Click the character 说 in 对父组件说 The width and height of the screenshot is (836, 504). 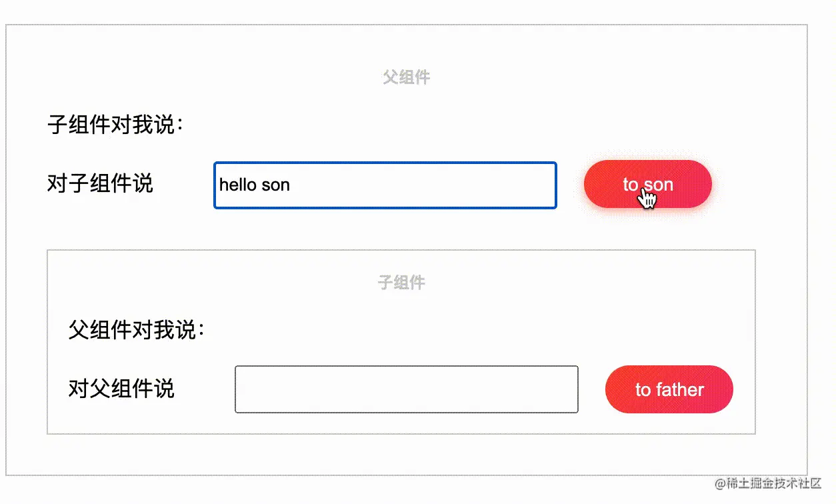165,389
